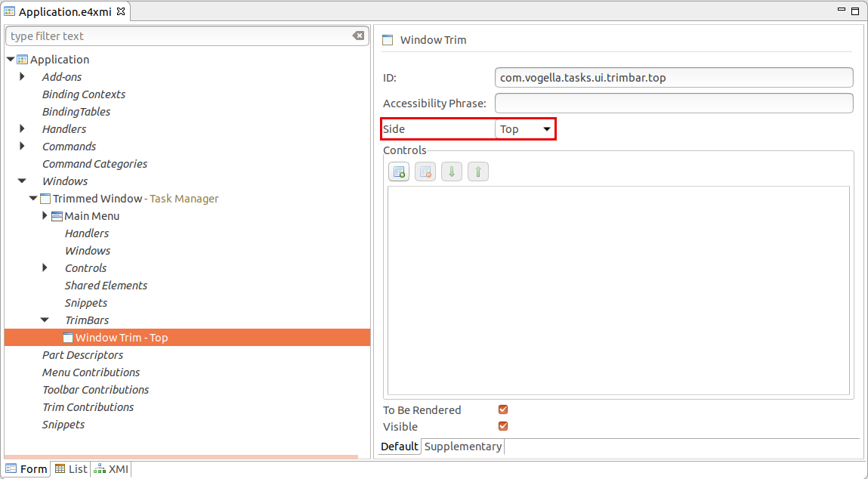Image resolution: width=868 pixels, height=479 pixels.
Task: Close the Application.e4xmi editor tab
Action: click(x=121, y=11)
